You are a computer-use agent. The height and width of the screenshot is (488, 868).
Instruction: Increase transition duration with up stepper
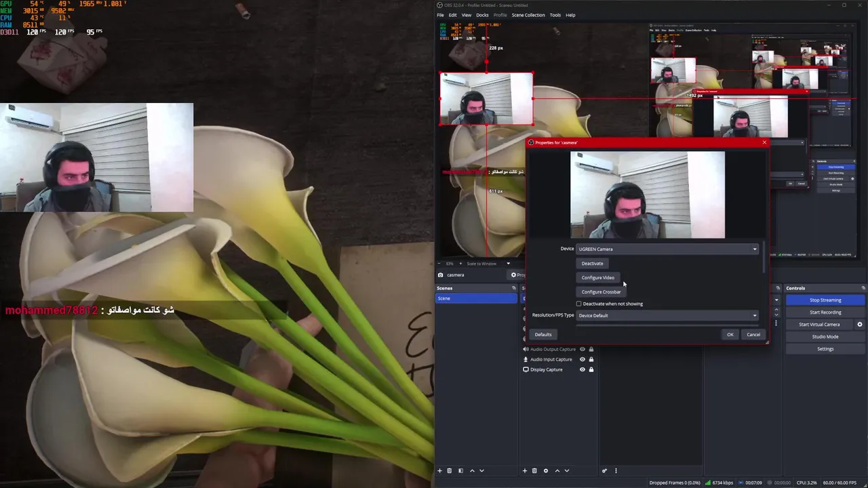coord(776,310)
